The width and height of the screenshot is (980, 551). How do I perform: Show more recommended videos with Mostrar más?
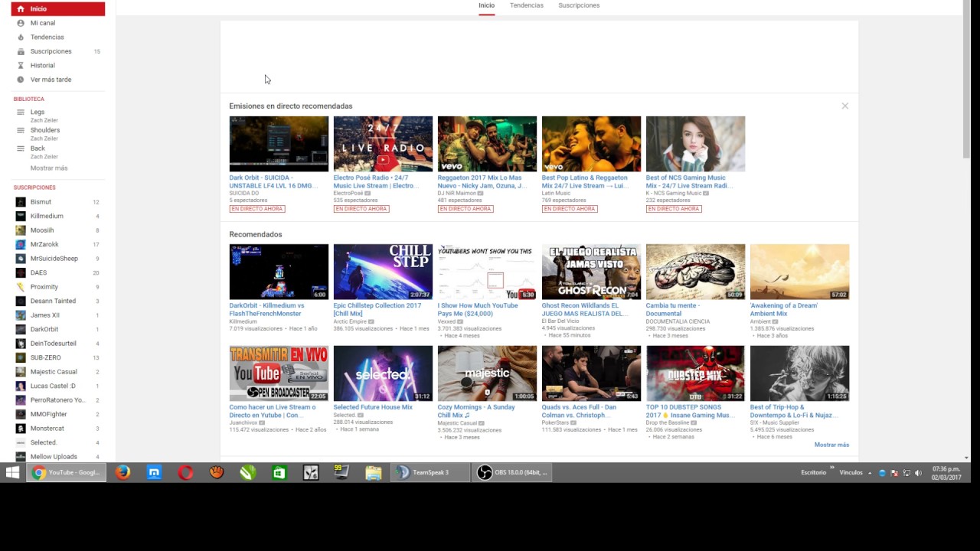[831, 445]
